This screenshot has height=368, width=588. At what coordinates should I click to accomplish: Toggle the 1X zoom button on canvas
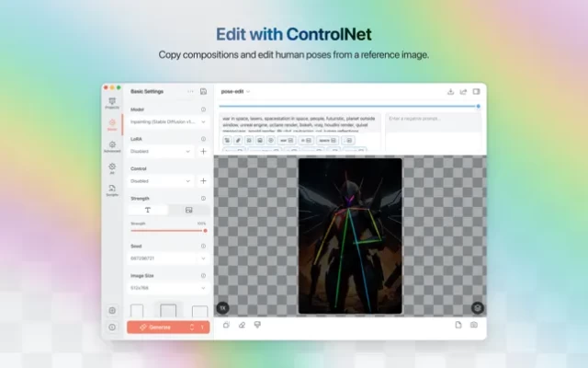click(222, 307)
